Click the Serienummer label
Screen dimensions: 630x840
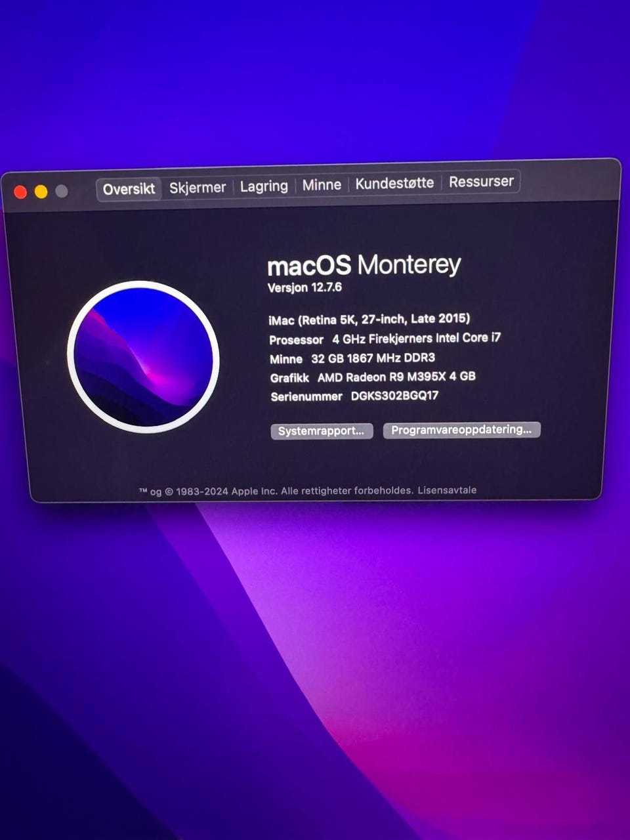[x=306, y=397]
